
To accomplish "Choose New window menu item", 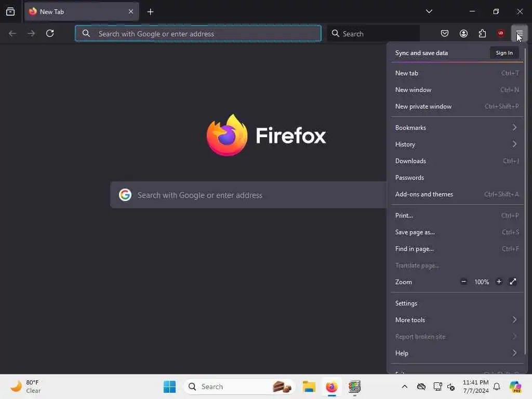I will click(457, 89).
